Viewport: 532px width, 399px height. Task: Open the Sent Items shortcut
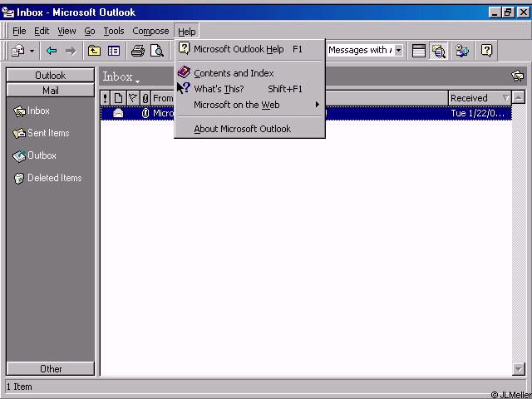click(x=41, y=133)
